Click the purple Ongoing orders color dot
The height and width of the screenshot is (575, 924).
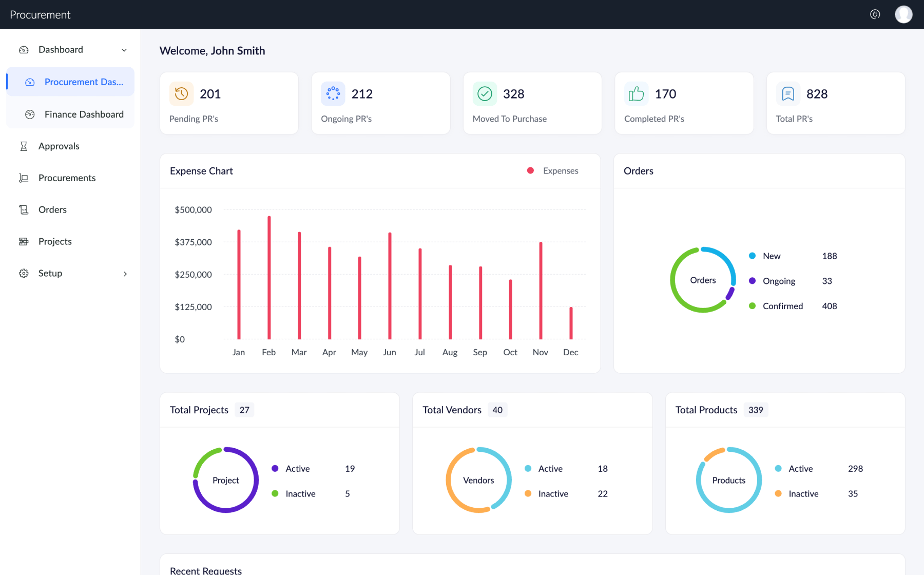coord(752,281)
